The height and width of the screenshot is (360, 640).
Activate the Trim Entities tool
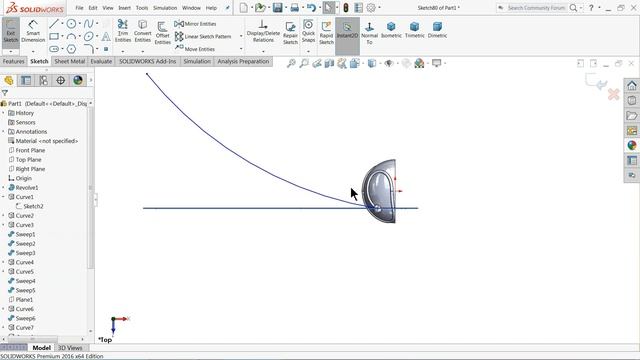pos(122,31)
